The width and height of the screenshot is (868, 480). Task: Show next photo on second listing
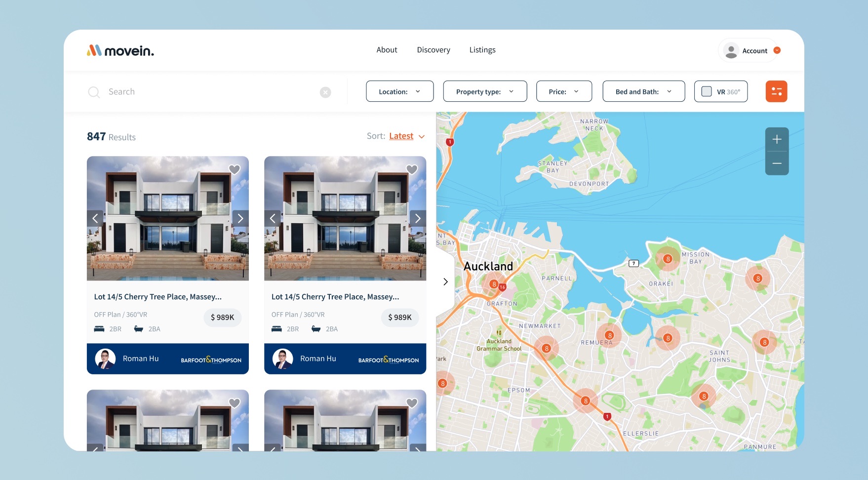418,218
